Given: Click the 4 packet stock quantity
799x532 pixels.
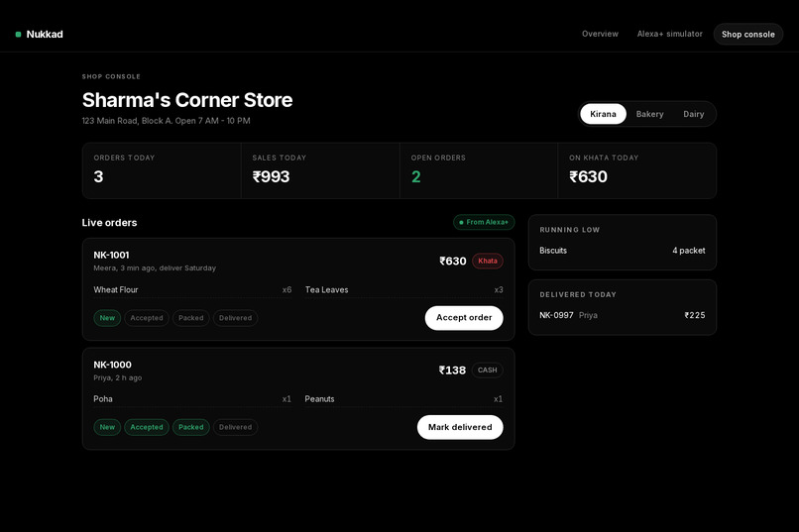Looking at the screenshot, I should (688, 251).
